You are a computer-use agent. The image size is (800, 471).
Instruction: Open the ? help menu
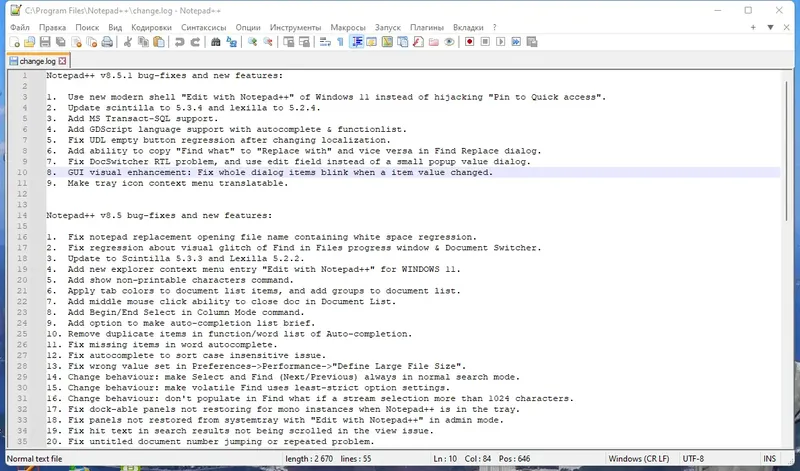[x=494, y=27]
